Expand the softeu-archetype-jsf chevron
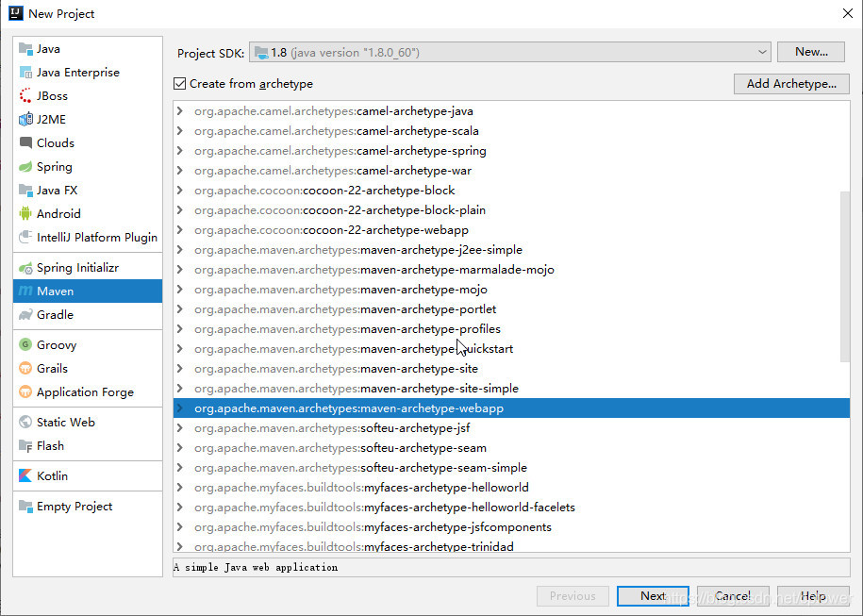The width and height of the screenshot is (863, 616). point(180,428)
